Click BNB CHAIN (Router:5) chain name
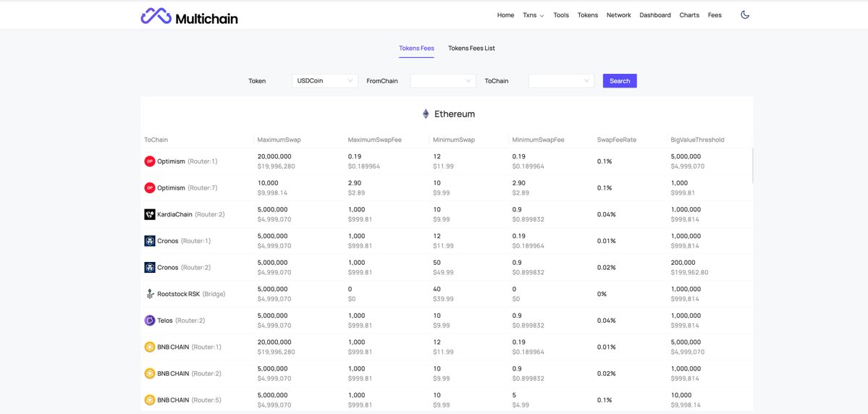 [x=190, y=400]
